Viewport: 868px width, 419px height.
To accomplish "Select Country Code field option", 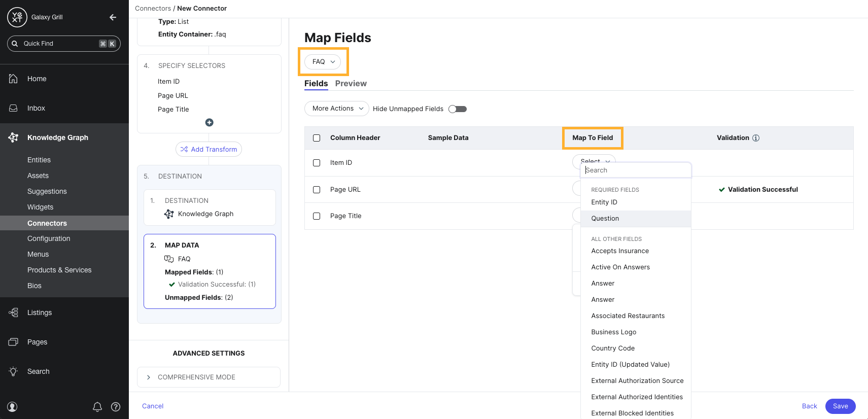I will click(x=636, y=348).
